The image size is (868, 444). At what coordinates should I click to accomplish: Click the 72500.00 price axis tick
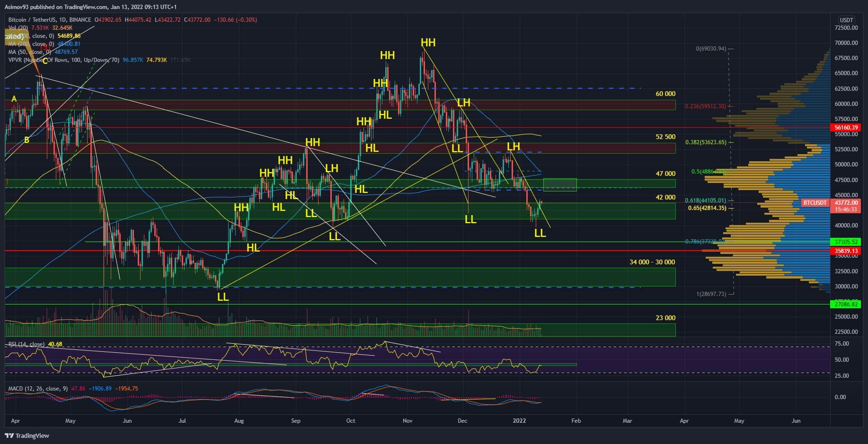click(846, 28)
